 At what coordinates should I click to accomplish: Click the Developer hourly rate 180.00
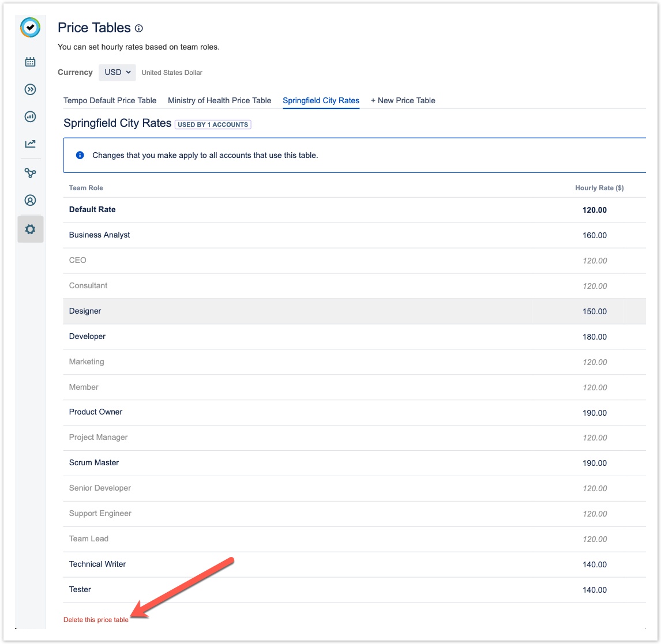pyautogui.click(x=594, y=337)
